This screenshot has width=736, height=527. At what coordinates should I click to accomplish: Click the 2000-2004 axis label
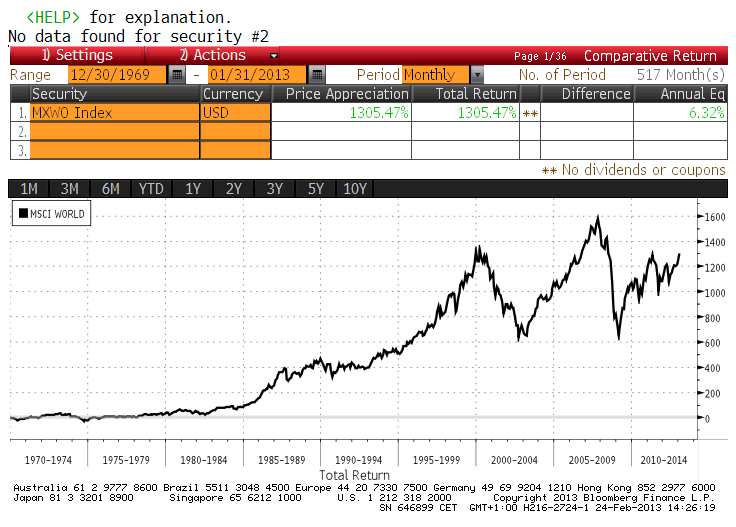[x=514, y=460]
